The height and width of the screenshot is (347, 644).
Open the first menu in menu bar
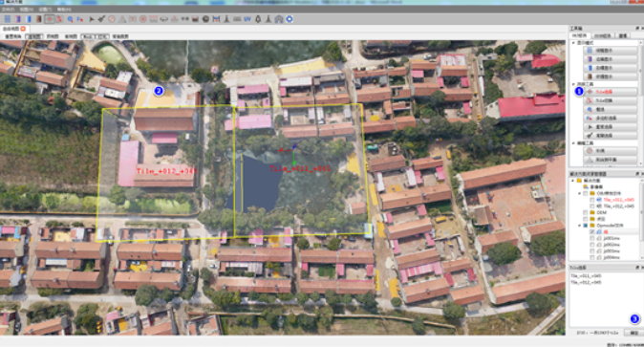coord(9,9)
